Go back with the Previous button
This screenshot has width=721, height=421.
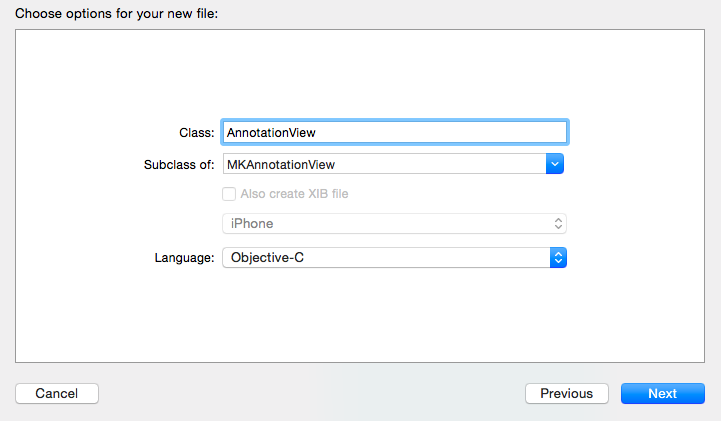pos(567,394)
